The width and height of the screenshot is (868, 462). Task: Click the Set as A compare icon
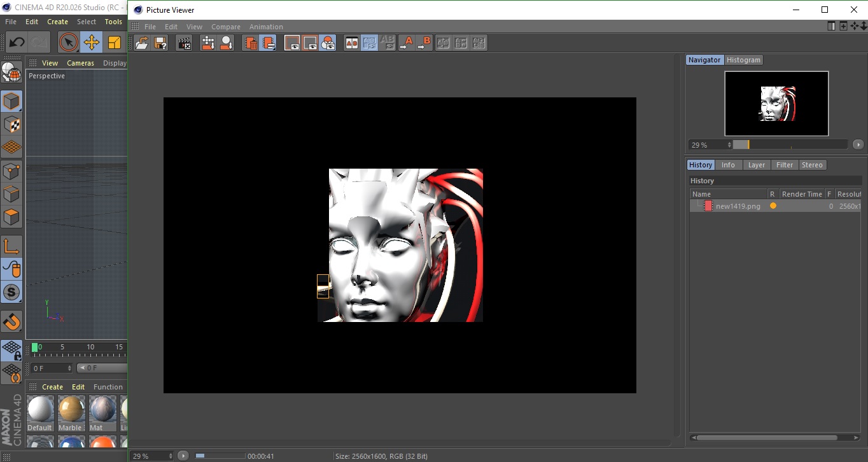[406, 43]
